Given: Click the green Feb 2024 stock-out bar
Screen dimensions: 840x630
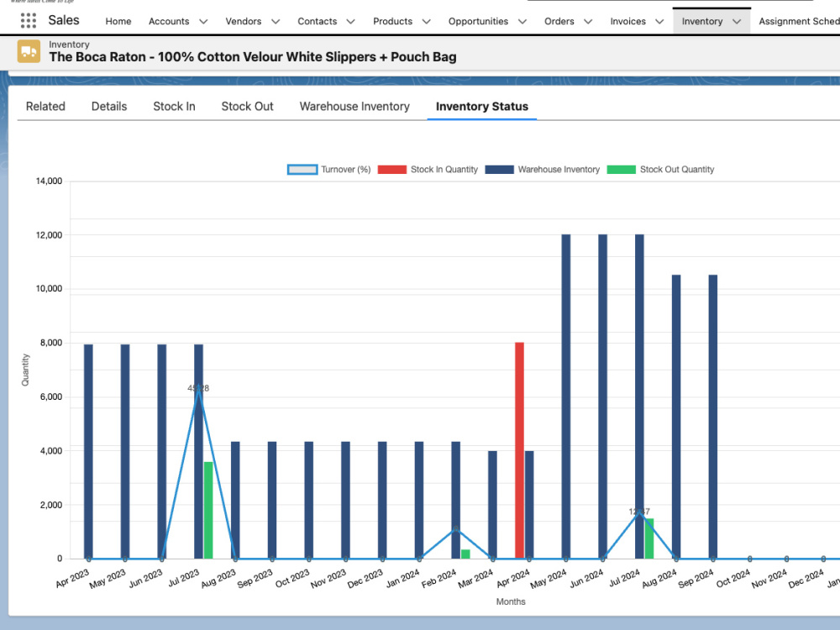Looking at the screenshot, I should click(x=465, y=554).
